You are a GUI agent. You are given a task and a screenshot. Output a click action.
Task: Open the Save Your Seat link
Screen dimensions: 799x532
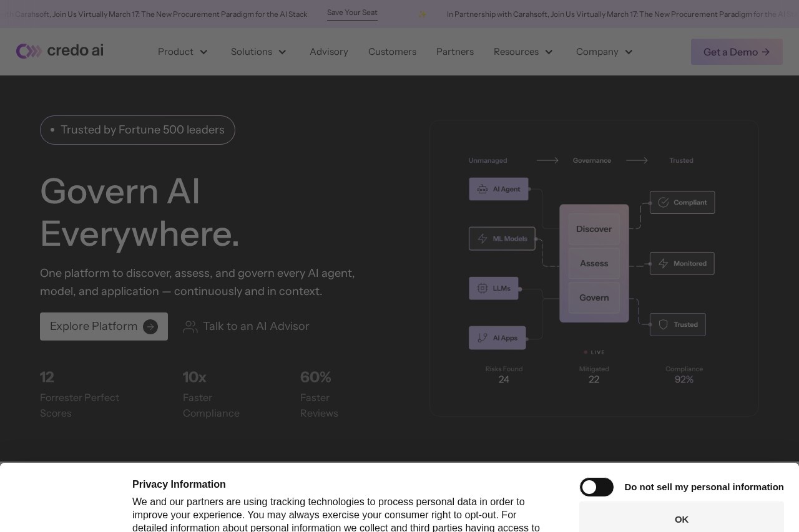(352, 12)
